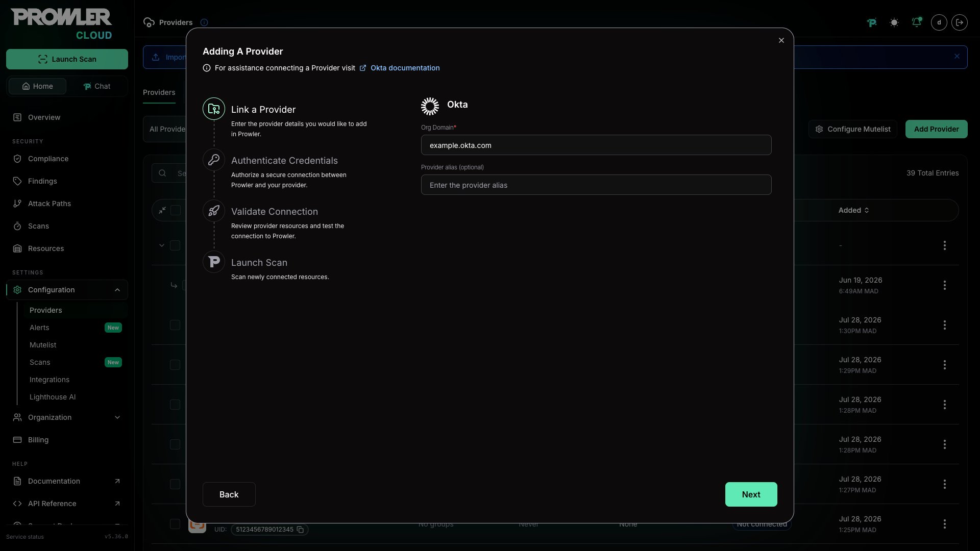Image resolution: width=980 pixels, height=551 pixels.
Task: Open Findings in the sidebar
Action: [67, 181]
